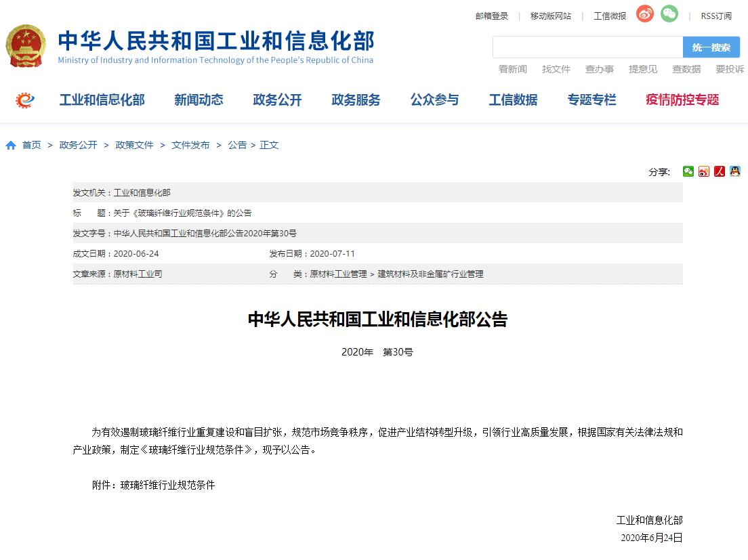Click the 统一搜索 search button
This screenshot has width=748, height=560.
click(711, 47)
